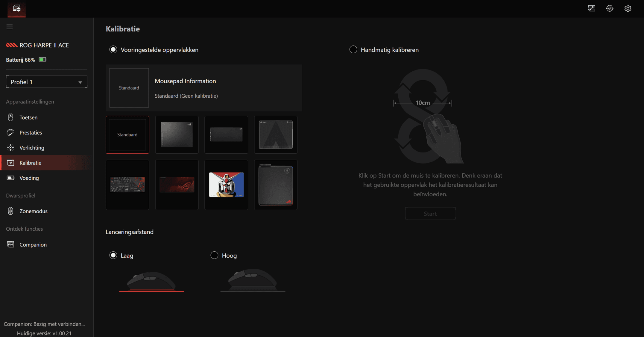The image size is (644, 337).
Task: Open the Toetsen menu item
Action: point(47,117)
